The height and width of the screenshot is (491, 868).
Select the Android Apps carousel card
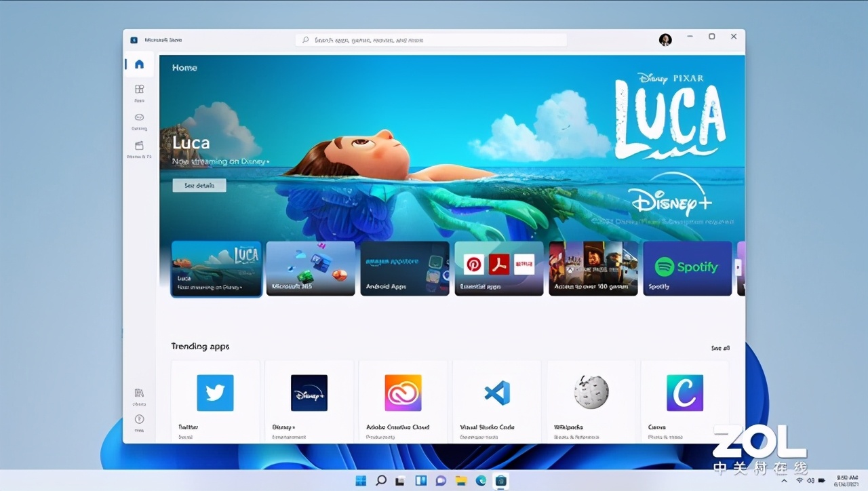pyautogui.click(x=404, y=268)
